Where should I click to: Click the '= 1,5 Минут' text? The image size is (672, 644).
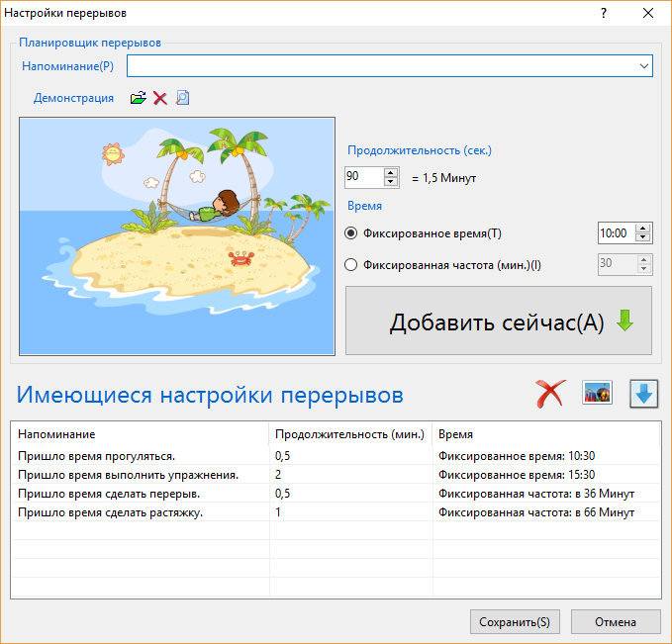[444, 178]
